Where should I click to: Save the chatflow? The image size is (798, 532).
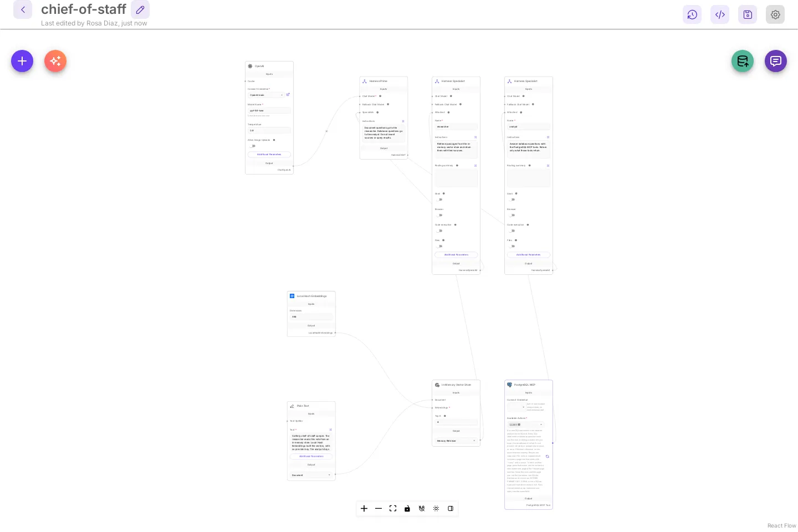748,14
